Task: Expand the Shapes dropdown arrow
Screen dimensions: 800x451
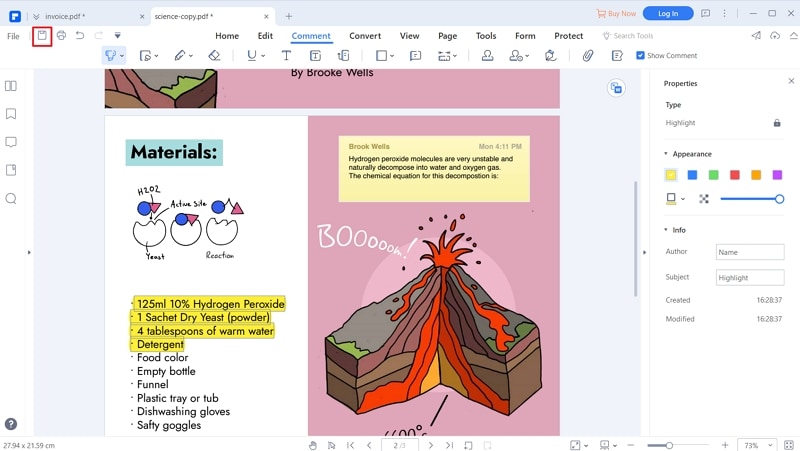Action: (392, 56)
